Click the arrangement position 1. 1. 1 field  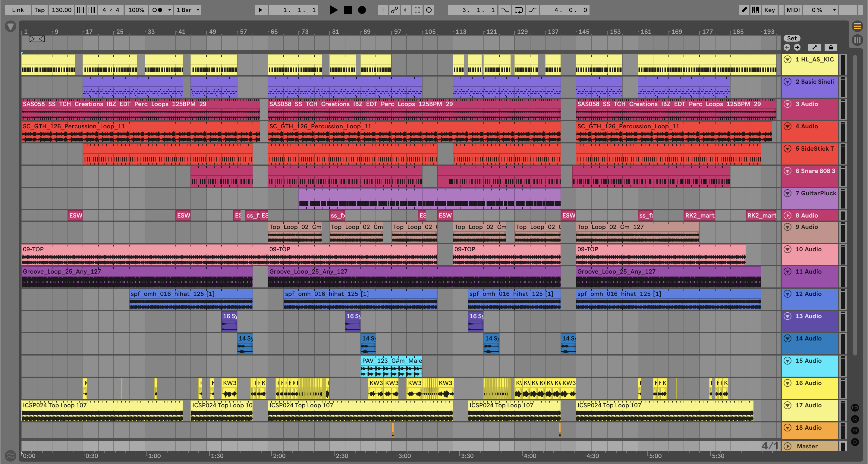pos(294,10)
